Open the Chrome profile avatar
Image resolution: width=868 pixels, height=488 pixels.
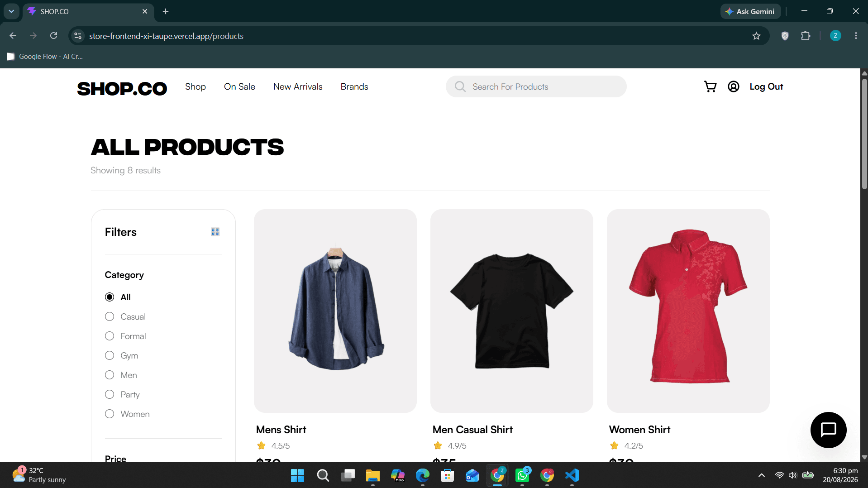pos(835,36)
